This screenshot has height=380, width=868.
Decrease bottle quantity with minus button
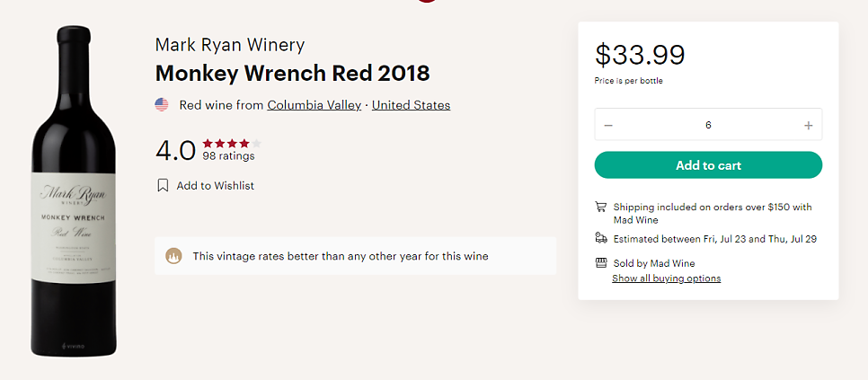[608, 126]
